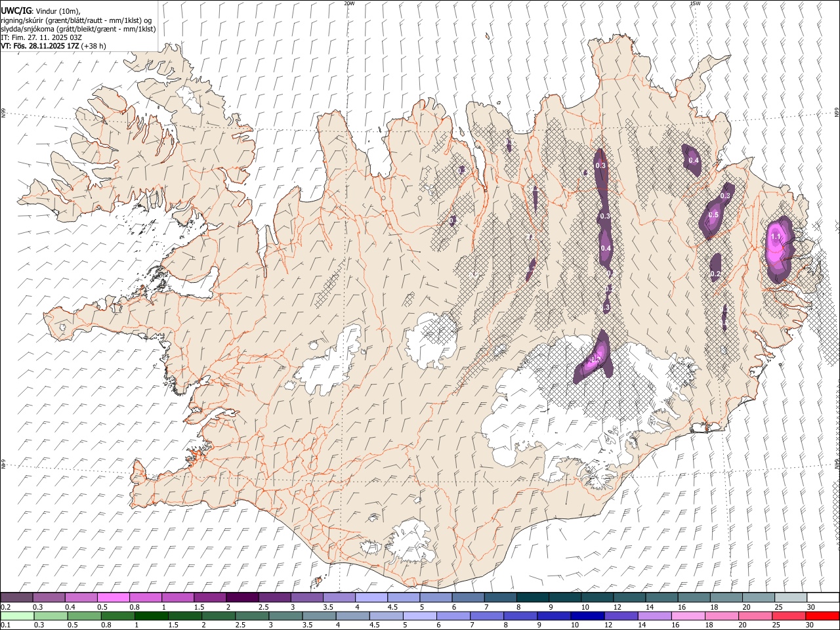Image resolution: width=840 pixels, height=630 pixels.
Task: Click the "(+38 h)" forecast offset text
Action: 94,46
